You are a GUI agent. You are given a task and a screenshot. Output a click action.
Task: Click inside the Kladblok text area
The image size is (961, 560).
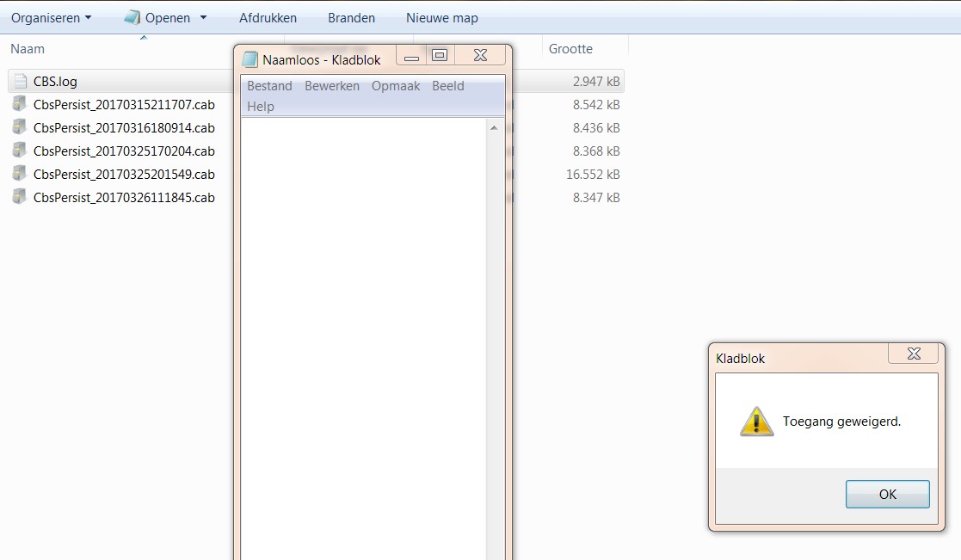point(363,339)
